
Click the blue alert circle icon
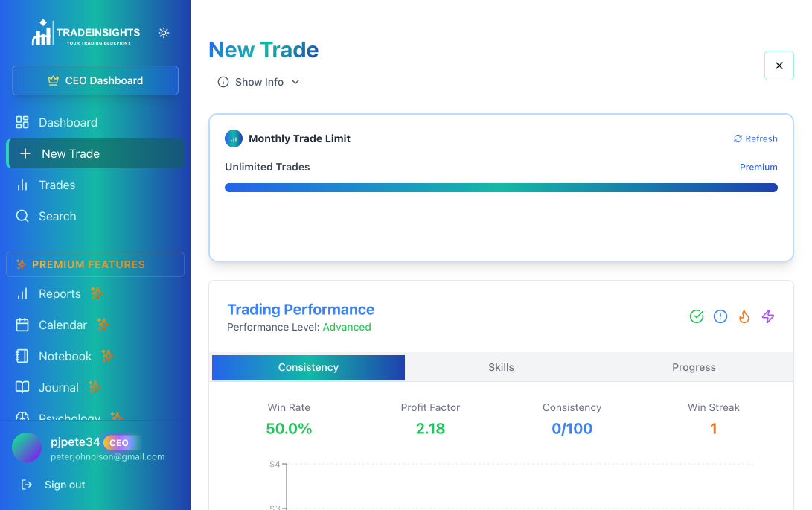tap(720, 316)
